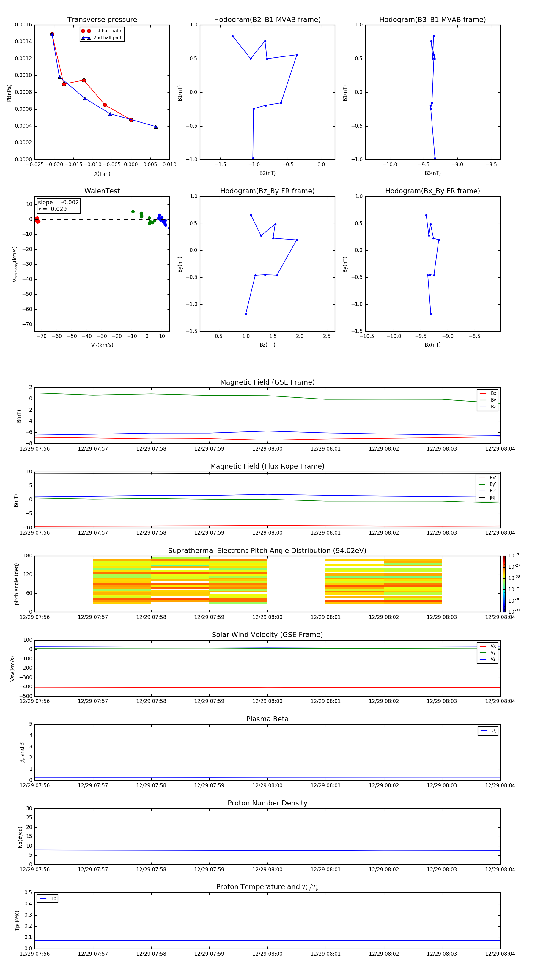The width and height of the screenshot is (535, 980).
Task: Select 'Bx' in GSE magnetic field legend
Action: click(488, 393)
